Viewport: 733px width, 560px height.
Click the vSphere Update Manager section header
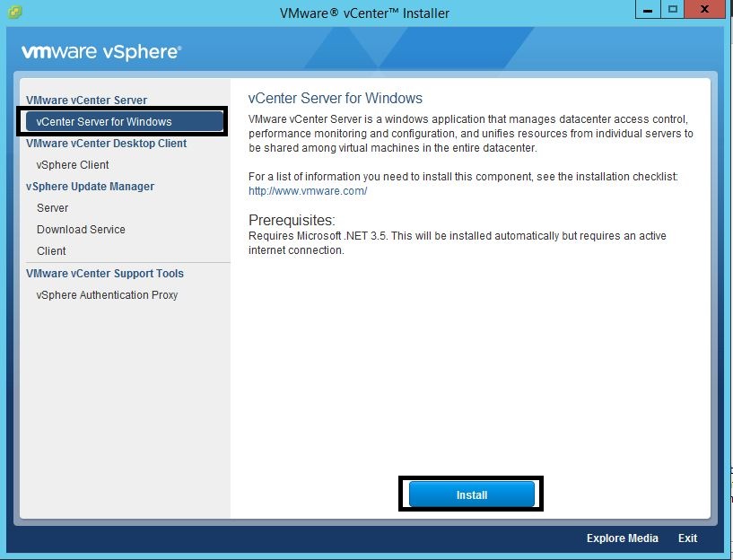(90, 187)
